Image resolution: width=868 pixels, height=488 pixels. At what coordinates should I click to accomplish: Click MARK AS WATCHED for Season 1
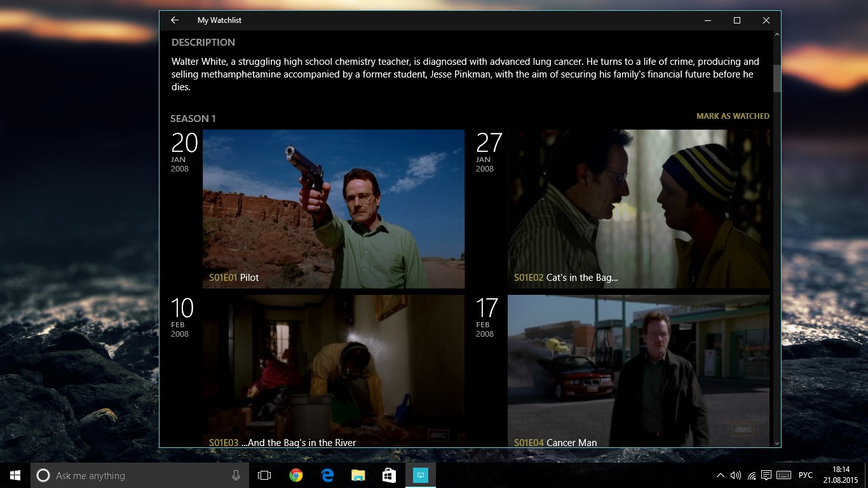733,116
